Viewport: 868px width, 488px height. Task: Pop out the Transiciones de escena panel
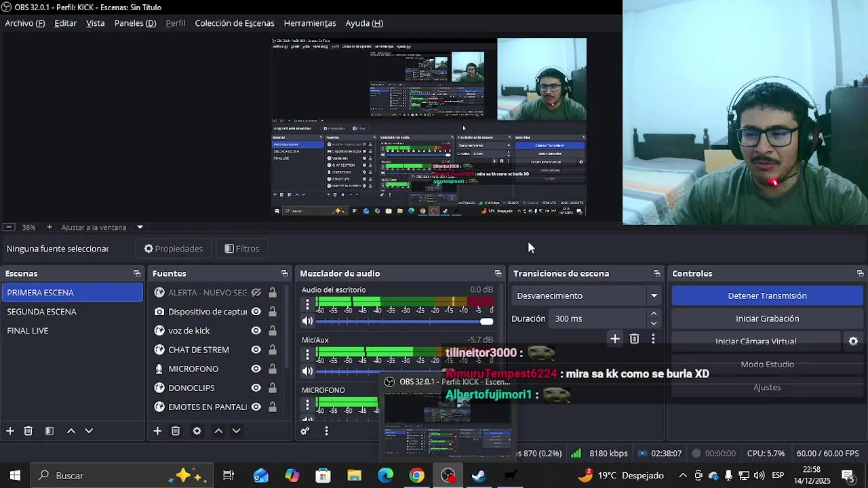656,273
